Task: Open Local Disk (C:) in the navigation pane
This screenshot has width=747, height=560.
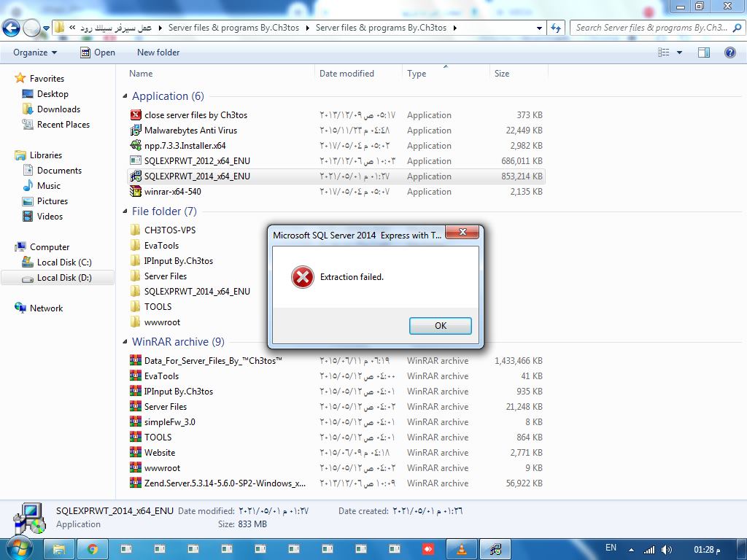Action: pyautogui.click(x=64, y=262)
